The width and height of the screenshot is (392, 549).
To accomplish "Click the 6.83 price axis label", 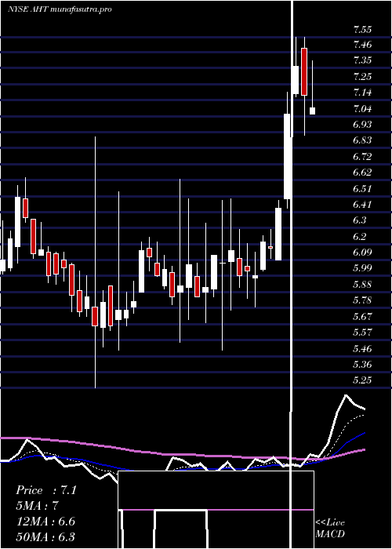I will click(x=362, y=140).
